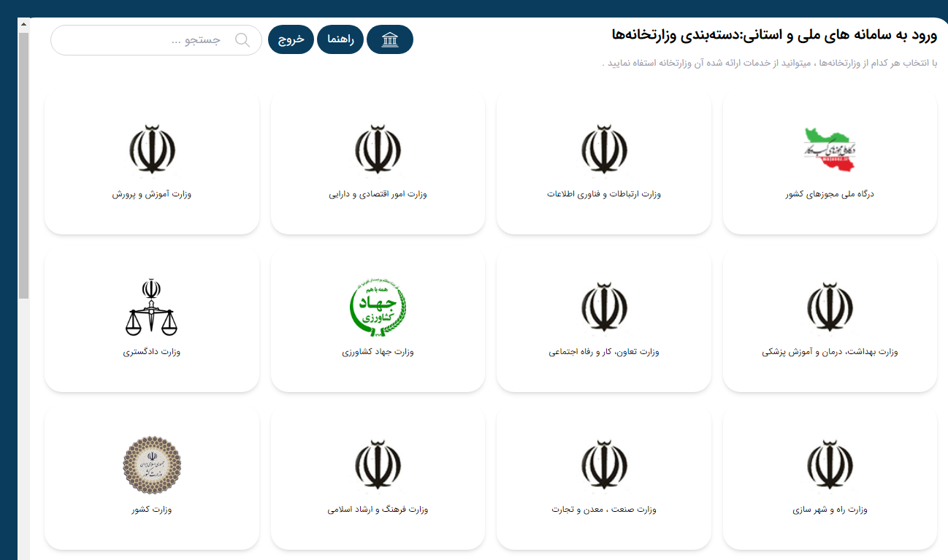Click the round وزارت کشور seal logo
Screen dimensions: 948x560
click(x=152, y=465)
